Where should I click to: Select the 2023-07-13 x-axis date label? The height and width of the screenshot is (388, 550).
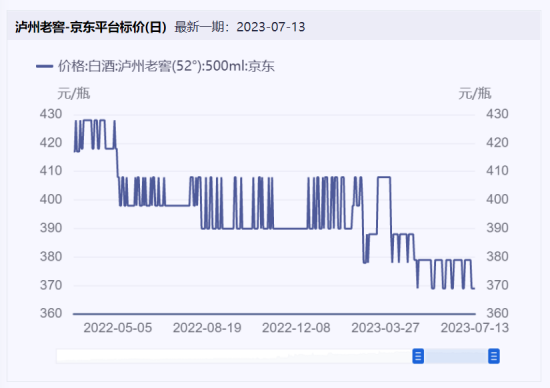pyautogui.click(x=475, y=328)
